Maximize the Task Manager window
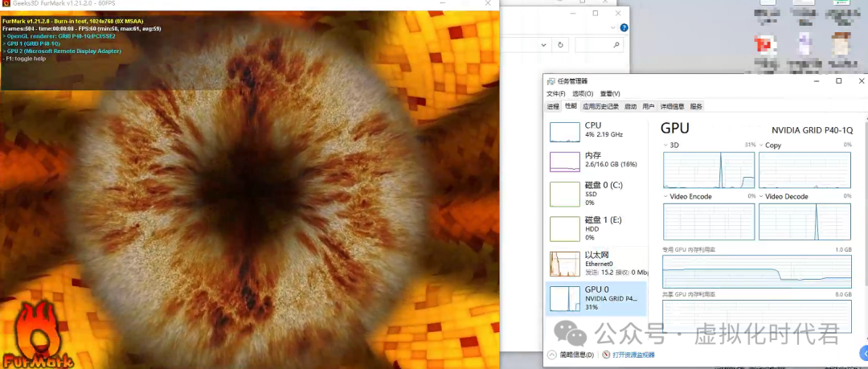Screen dimensions: 868x369 tap(838, 81)
